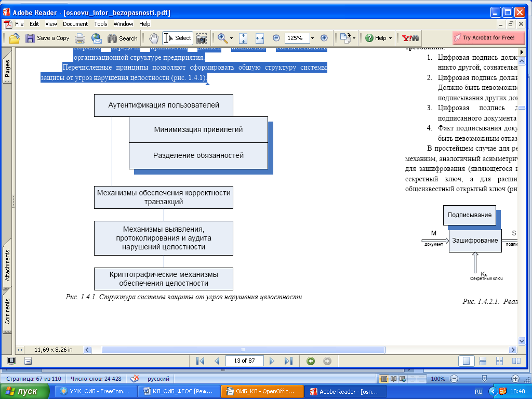The height and width of the screenshot is (399, 532).
Task: Open zoom percentage dropdown arrow
Action: point(312,38)
